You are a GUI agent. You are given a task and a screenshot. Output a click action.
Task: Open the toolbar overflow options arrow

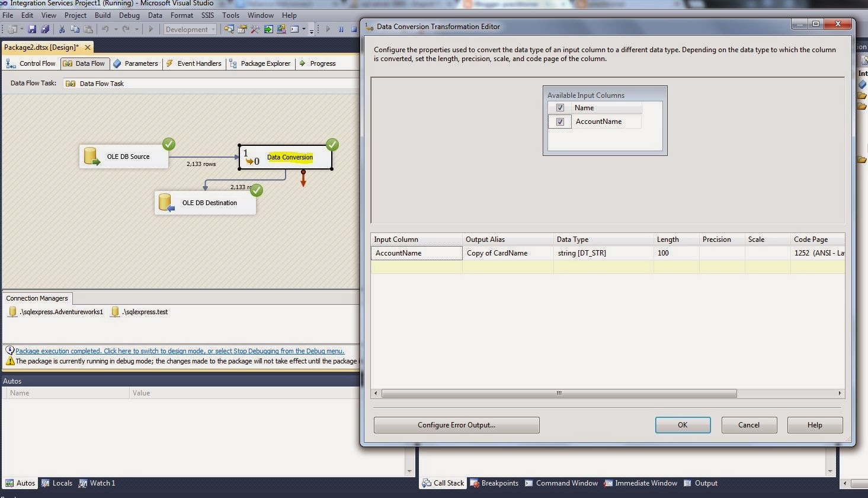tap(312, 30)
